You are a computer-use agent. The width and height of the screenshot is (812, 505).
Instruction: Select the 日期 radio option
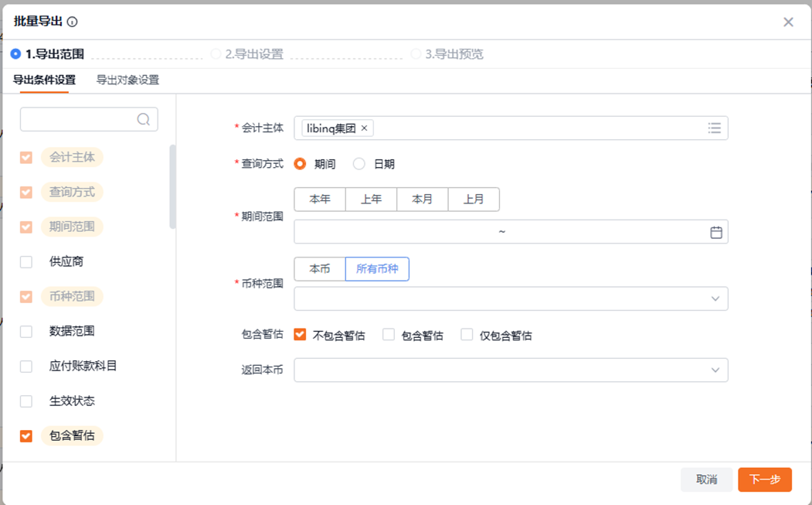tap(359, 164)
